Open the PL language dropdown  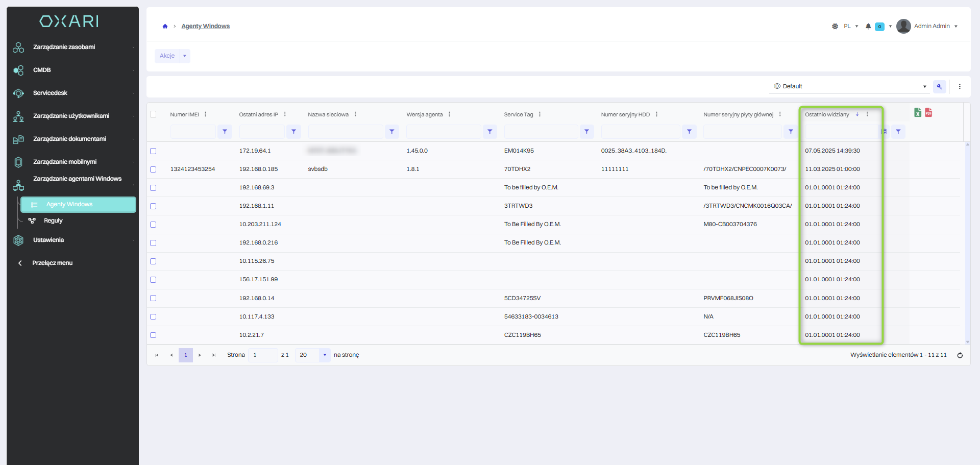(x=850, y=26)
